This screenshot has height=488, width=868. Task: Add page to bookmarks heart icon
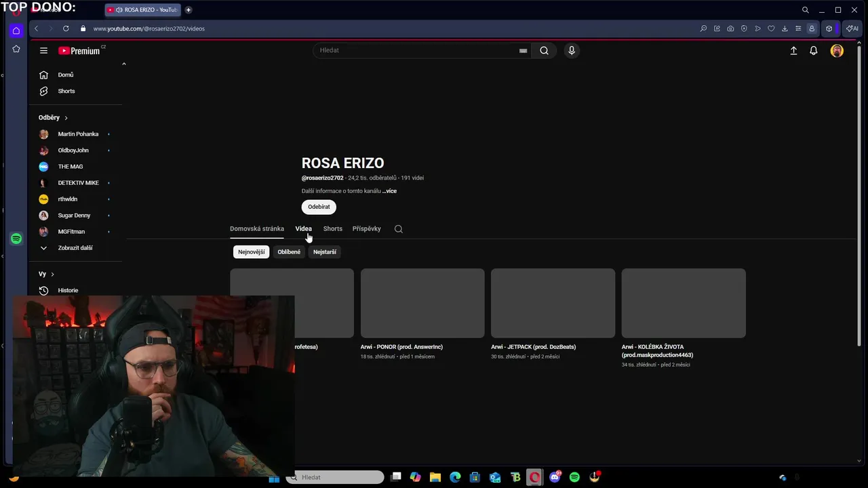point(771,28)
